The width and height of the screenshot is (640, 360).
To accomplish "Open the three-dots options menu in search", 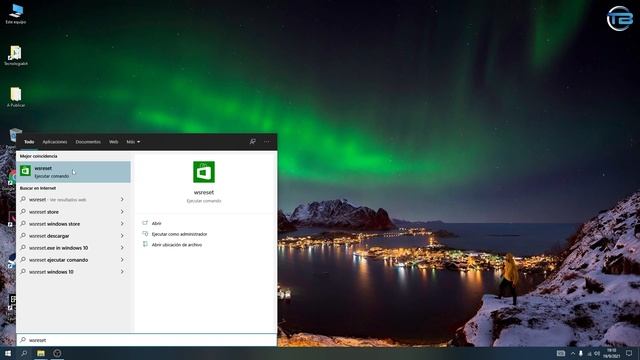I will click(x=267, y=142).
